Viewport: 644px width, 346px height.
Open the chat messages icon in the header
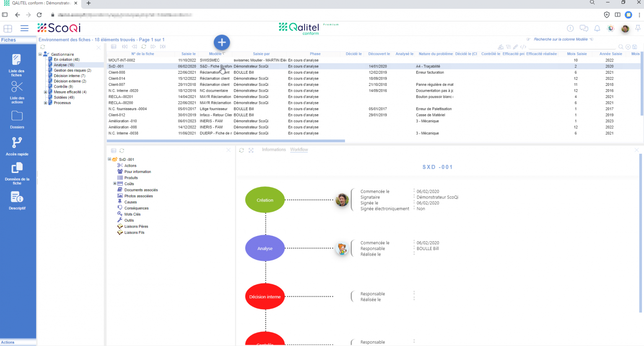[583, 28]
